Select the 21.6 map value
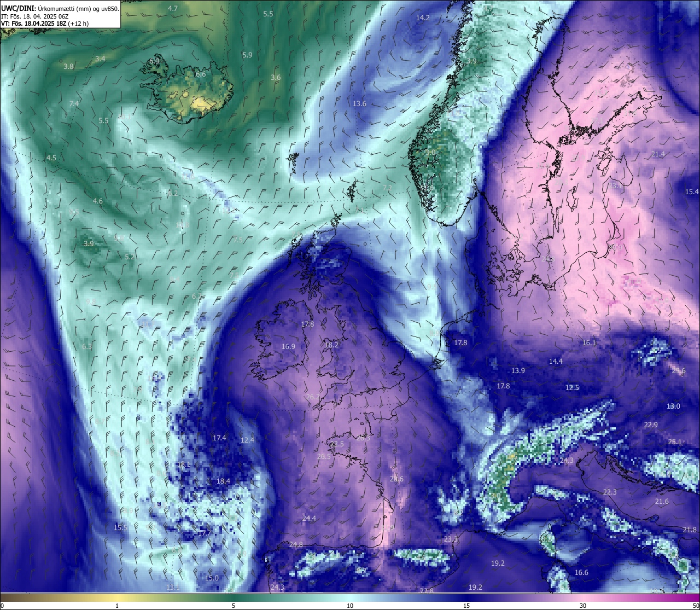The height and width of the screenshot is (610, 700). point(662,501)
